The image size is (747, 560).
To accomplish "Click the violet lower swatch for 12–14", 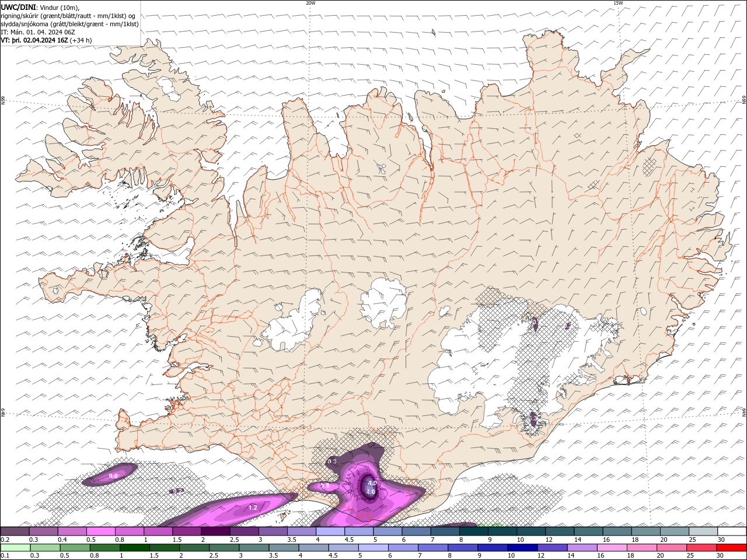I will [552, 548].
